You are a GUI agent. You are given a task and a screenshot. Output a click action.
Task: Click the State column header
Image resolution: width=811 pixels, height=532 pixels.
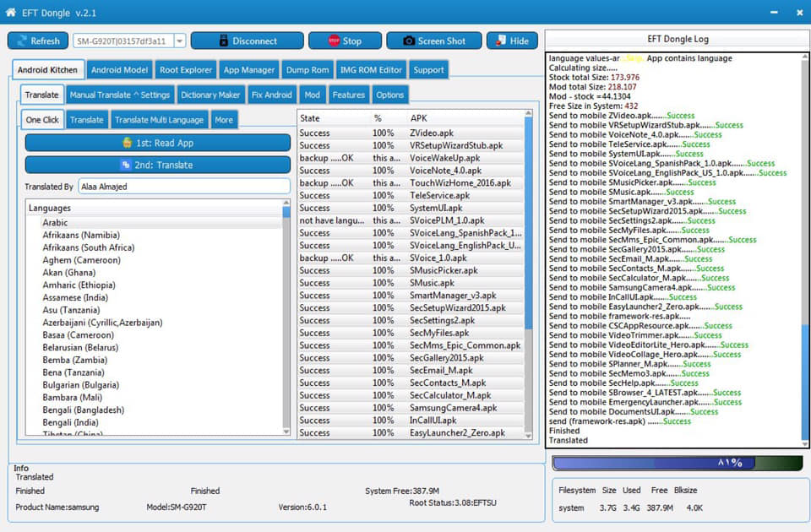coord(334,118)
